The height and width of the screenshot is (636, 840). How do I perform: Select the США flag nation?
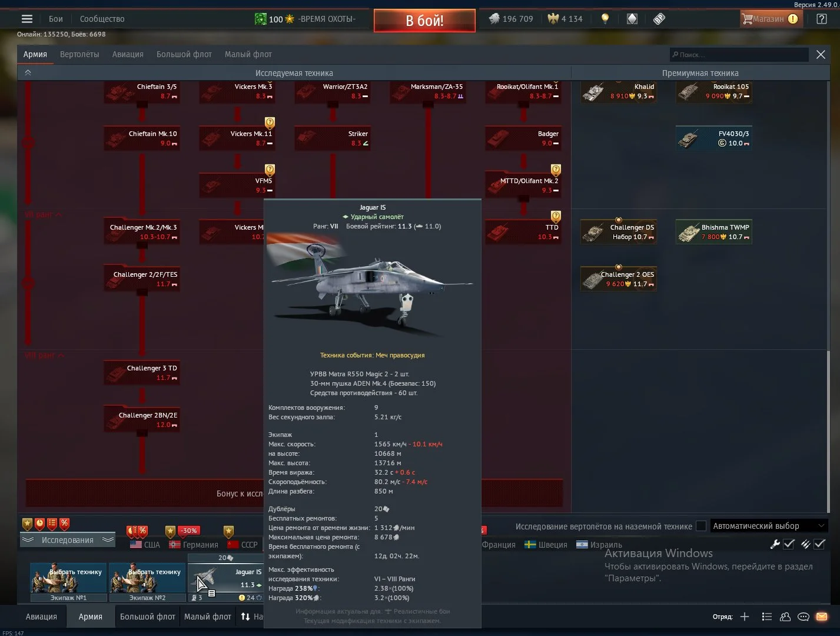tap(145, 545)
